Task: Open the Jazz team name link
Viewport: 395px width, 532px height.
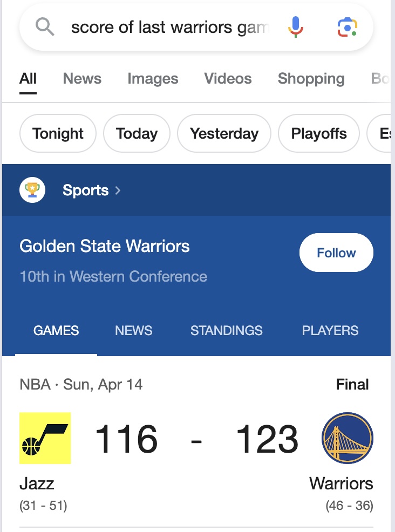Action: coord(37,483)
